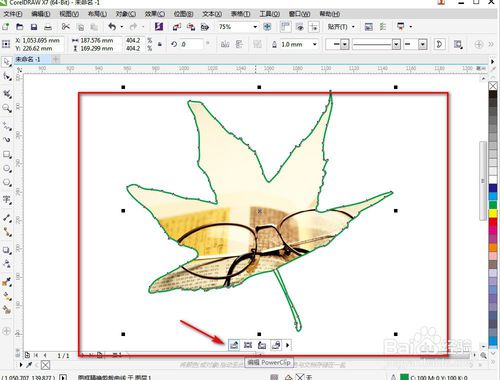Select the Artistic Media tool
This screenshot has height=380, width=500.
(6, 139)
